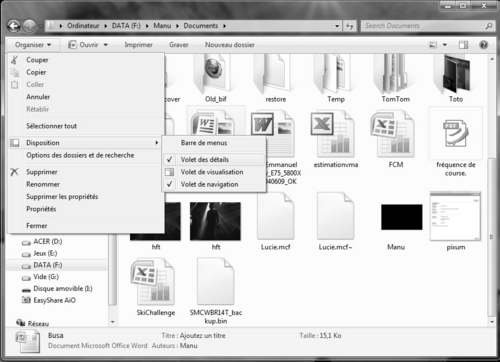The height and width of the screenshot is (362, 500).
Task: Click the search magnifier icon
Action: coord(489,26)
